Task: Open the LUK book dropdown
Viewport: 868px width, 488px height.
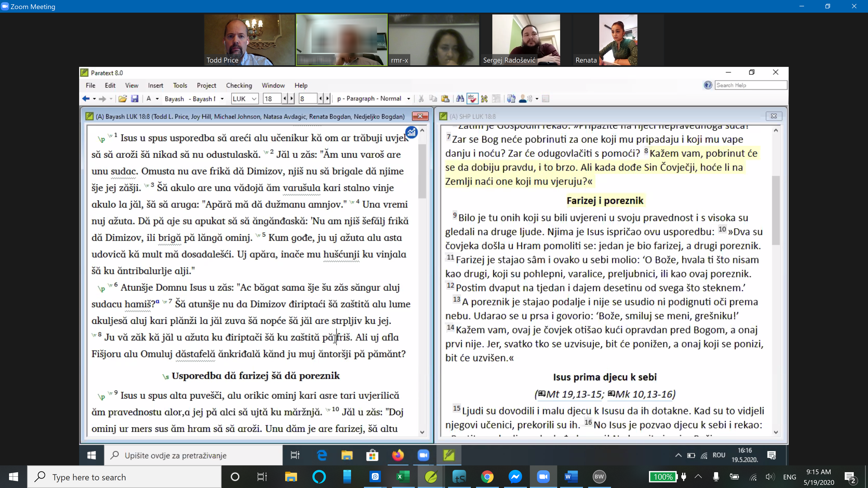Action: pyautogui.click(x=254, y=99)
